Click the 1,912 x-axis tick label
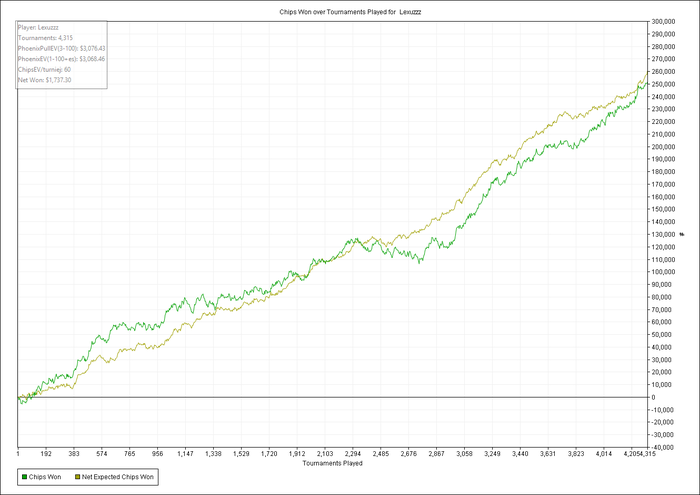The image size is (700, 495). [297, 454]
